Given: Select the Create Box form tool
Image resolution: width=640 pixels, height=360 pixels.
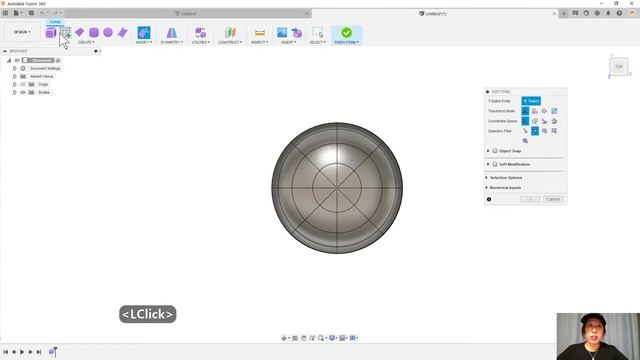Looking at the screenshot, I should (51, 33).
